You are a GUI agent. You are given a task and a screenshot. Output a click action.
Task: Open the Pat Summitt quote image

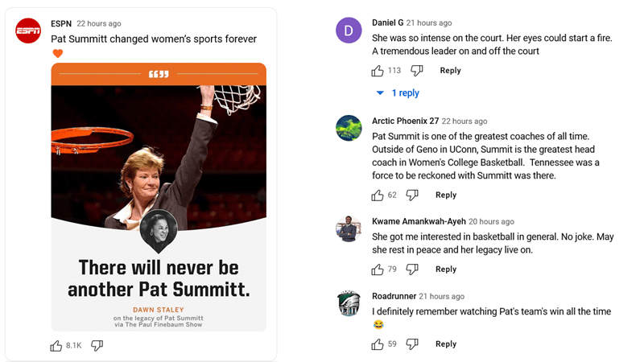159,197
